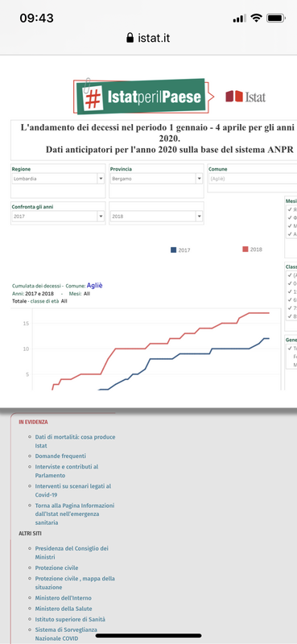297x644 pixels.
Task: Click the IN EVIDENZA section heading
Action: coord(33,422)
